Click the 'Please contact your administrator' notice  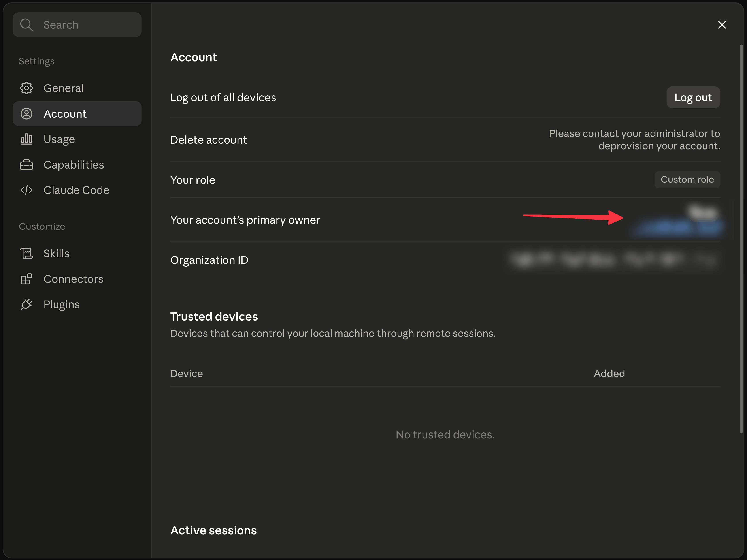(635, 140)
